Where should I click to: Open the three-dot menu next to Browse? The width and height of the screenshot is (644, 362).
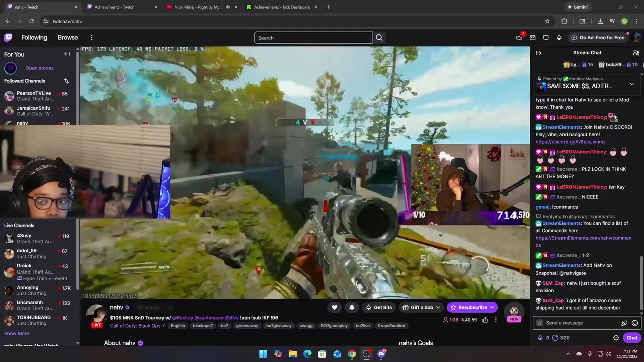pos(92,38)
